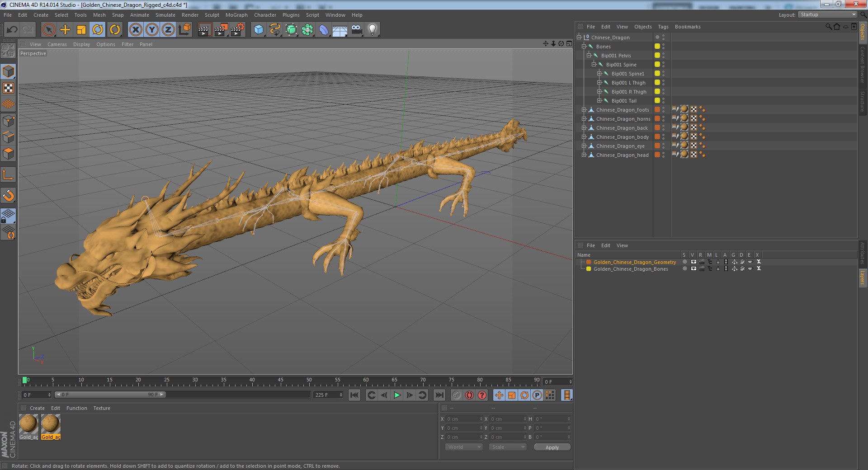Select the Move tool in top toolbar
This screenshot has height=470, width=868.
(x=65, y=30)
